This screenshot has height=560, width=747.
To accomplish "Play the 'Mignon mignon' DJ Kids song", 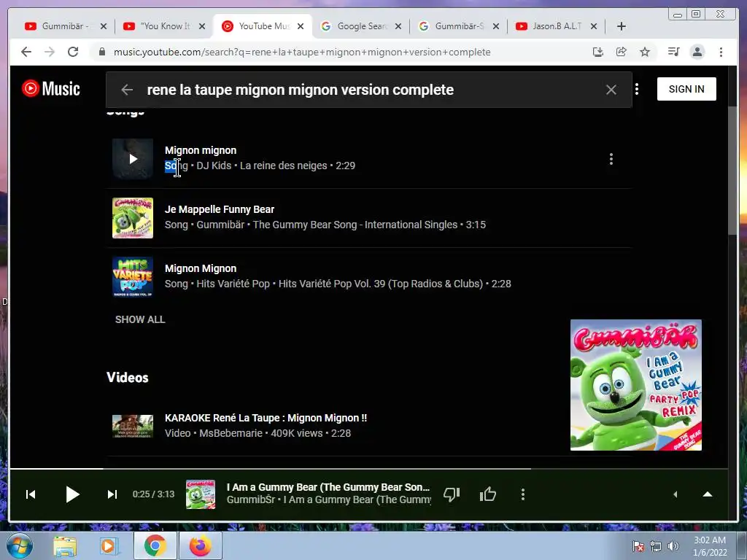I will [133, 159].
